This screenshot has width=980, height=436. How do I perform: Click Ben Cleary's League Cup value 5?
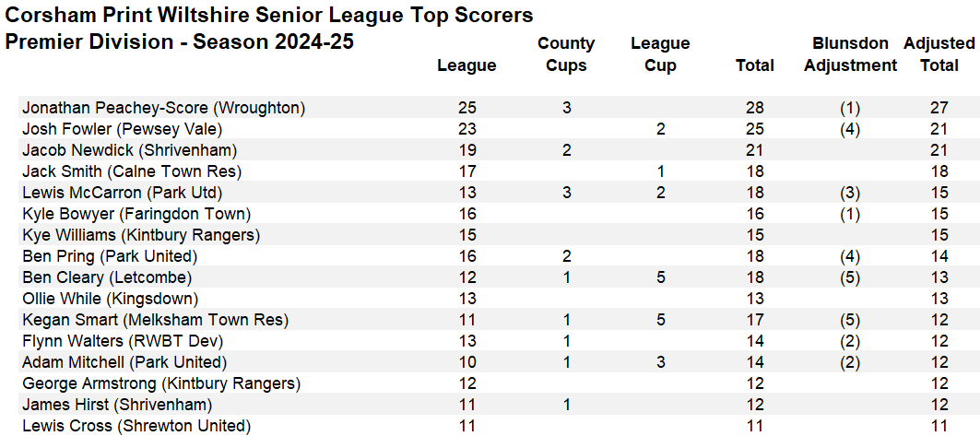click(x=661, y=278)
